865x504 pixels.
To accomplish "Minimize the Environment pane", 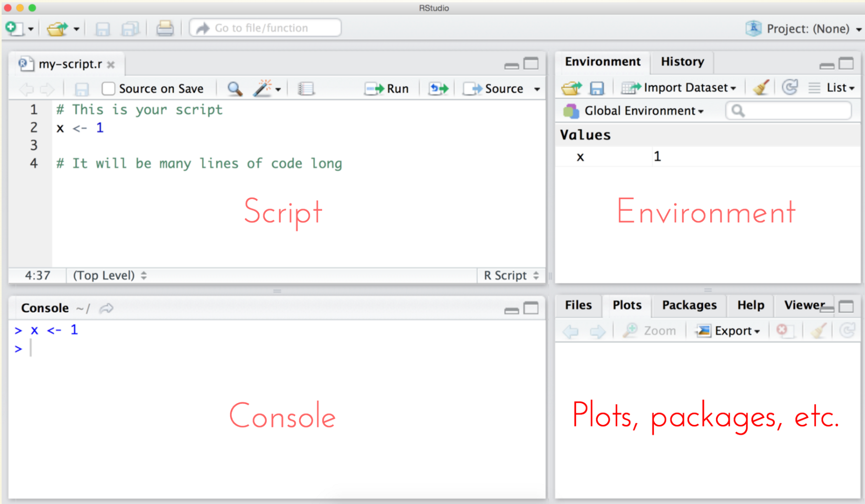I will point(827,66).
